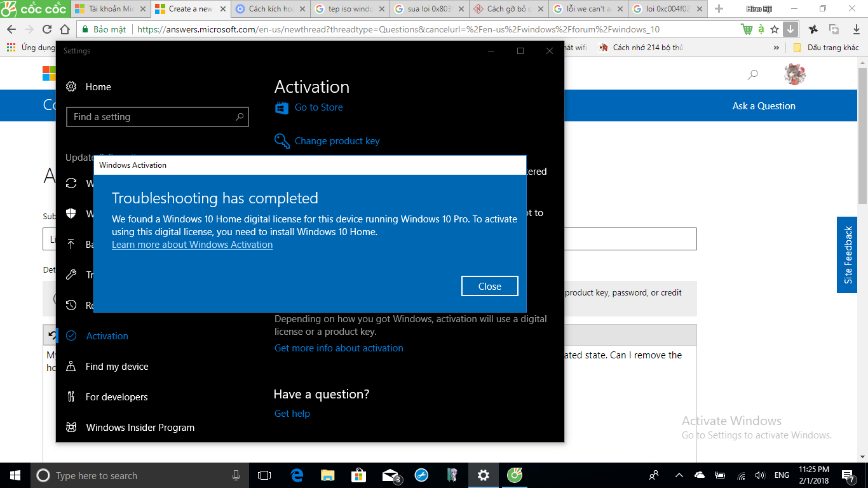Click the Backup upward arrow icon
Viewport: 868px width, 488px height.
coord(71,245)
